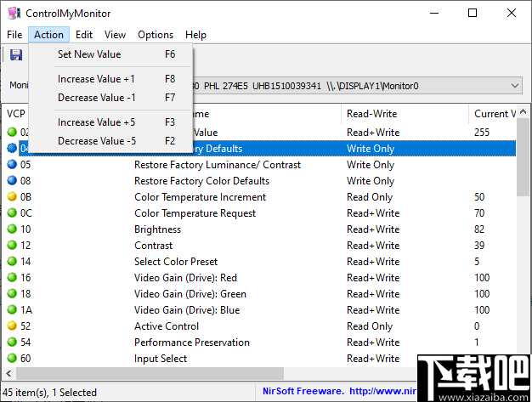Screen dimensions: 532x402
Task: Click the horizontal scrollbar left arrow
Action: 8,373
